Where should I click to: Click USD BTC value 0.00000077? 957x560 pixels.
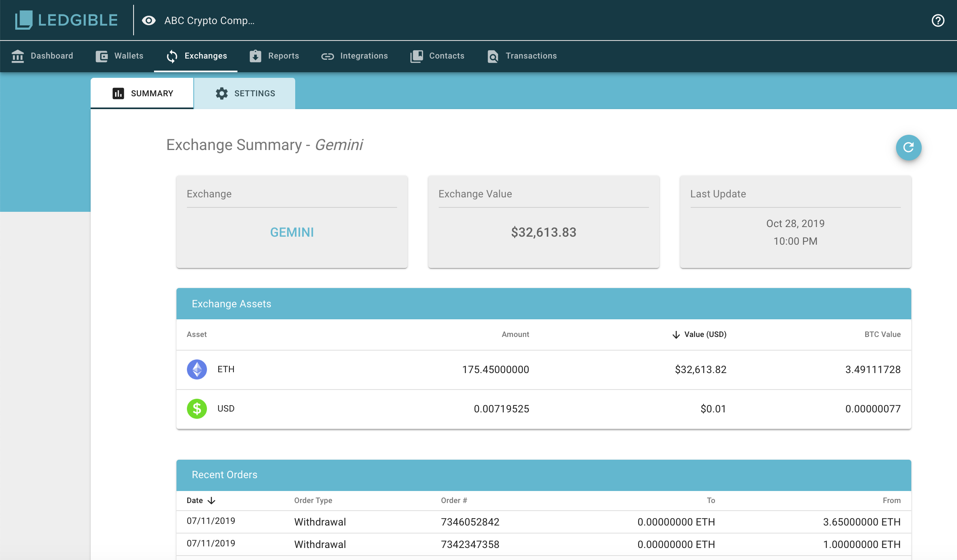[x=873, y=409]
